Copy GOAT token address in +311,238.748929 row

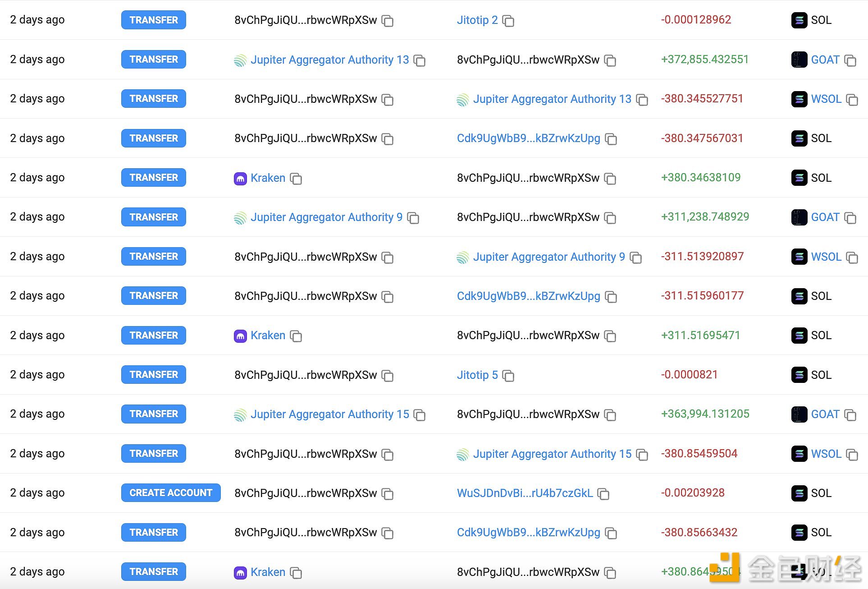pyautogui.click(x=850, y=218)
